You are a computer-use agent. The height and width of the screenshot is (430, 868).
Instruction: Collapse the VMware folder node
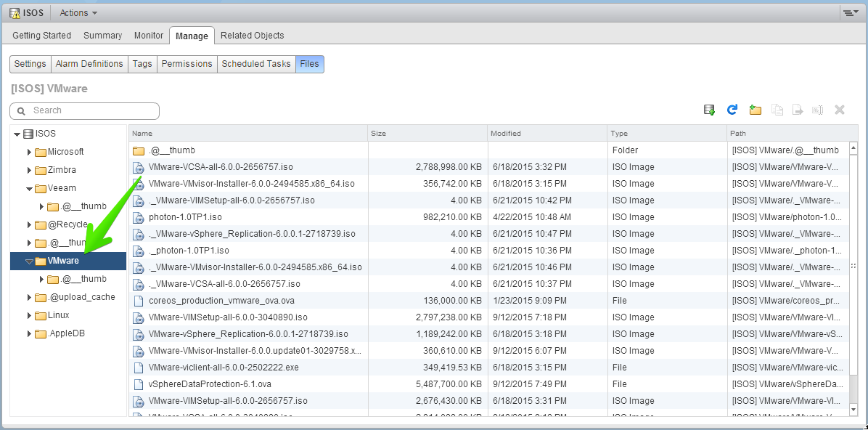pyautogui.click(x=29, y=261)
